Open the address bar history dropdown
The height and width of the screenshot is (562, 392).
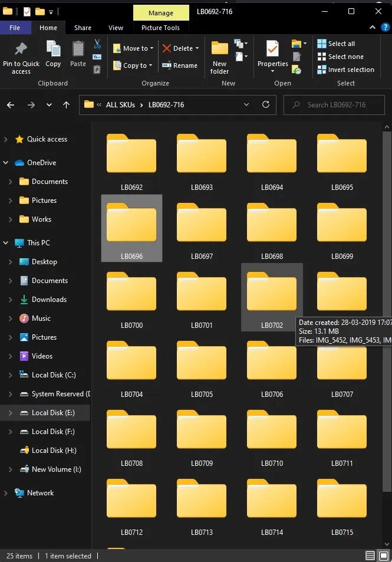pos(246,104)
